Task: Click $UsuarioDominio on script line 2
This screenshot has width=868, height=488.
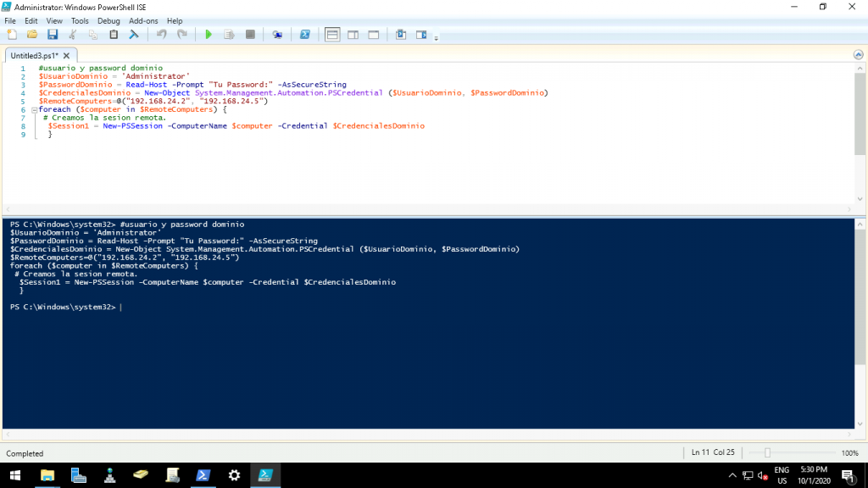Action: [73, 76]
